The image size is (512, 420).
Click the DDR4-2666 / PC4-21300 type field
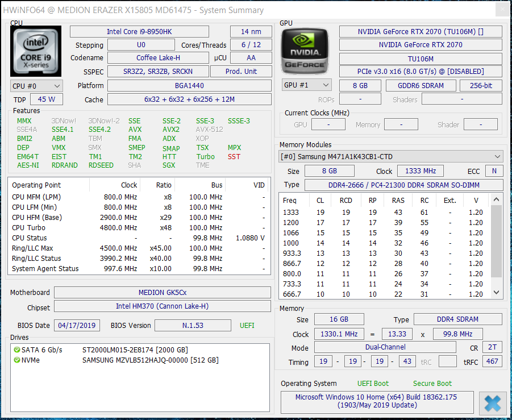[404, 185]
